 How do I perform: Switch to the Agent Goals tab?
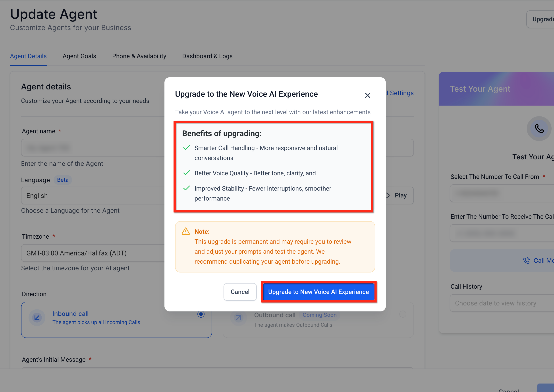click(x=79, y=56)
